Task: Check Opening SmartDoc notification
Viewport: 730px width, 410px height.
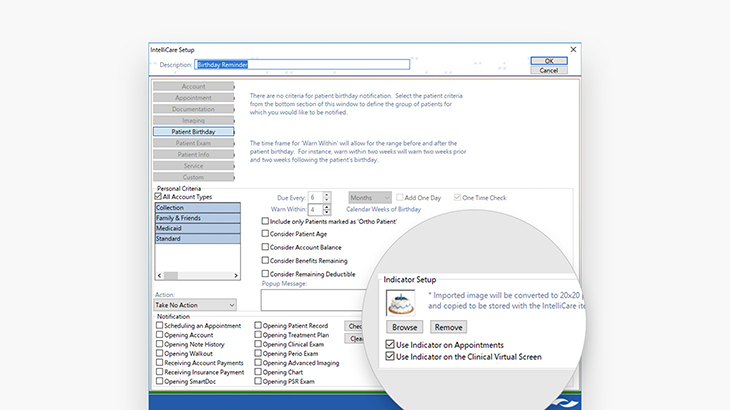Action: click(159, 381)
